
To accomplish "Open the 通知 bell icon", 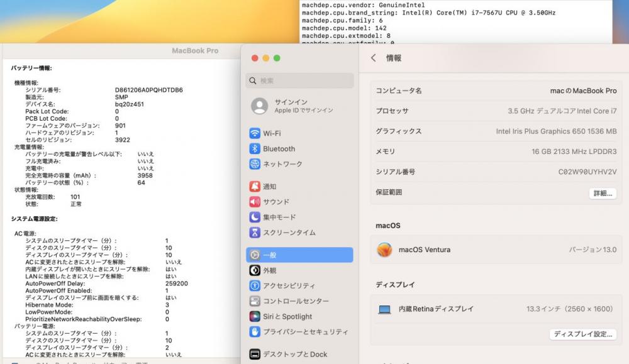I will (x=255, y=187).
